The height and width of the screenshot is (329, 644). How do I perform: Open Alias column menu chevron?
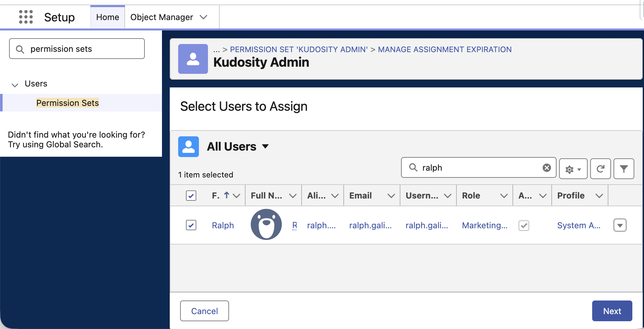point(335,196)
